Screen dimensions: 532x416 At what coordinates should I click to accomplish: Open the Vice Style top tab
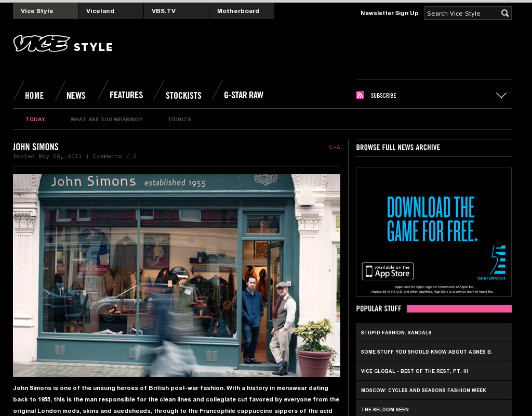(x=46, y=11)
